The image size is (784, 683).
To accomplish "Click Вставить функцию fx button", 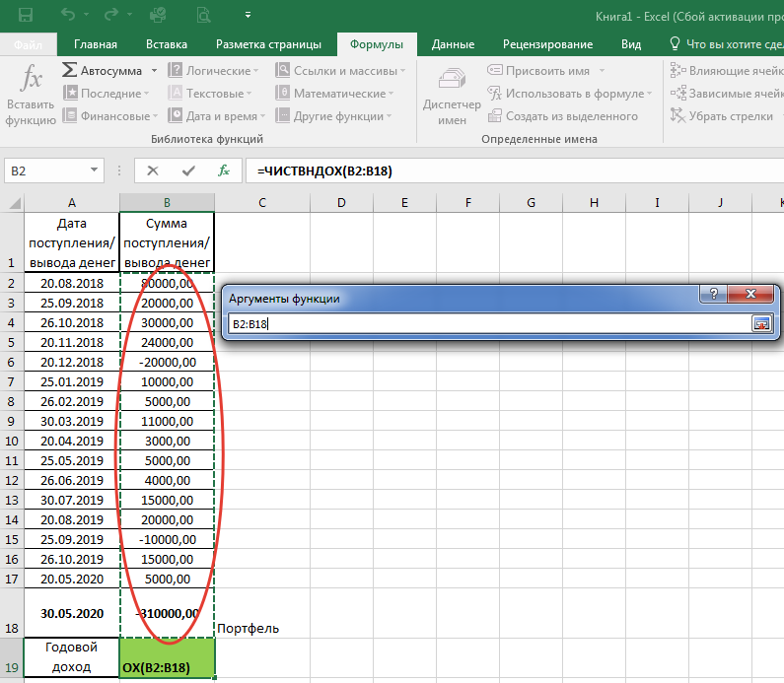I will point(31,95).
